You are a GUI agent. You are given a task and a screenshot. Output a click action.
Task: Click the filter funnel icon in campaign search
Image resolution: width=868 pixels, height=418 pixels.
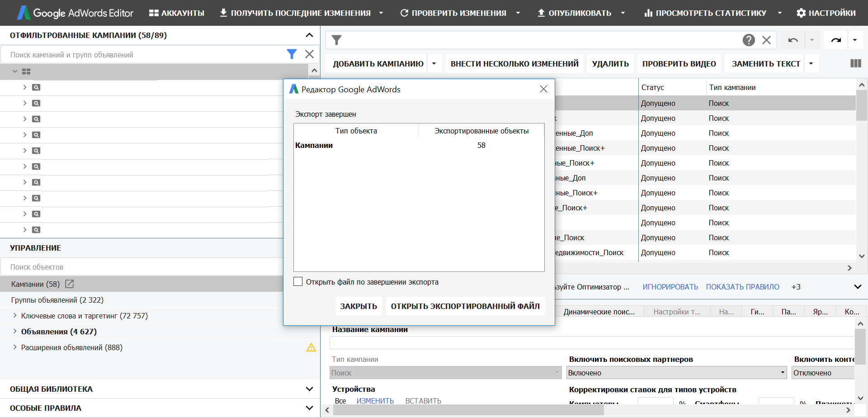pos(292,54)
